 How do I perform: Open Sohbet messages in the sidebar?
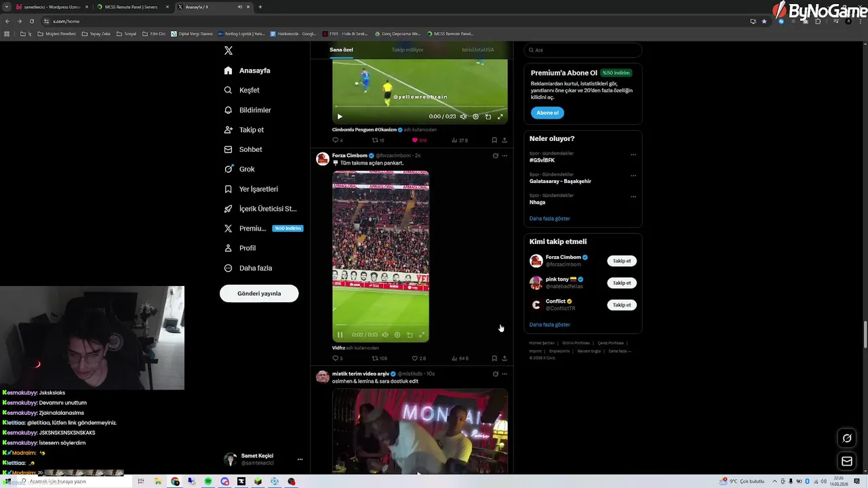tap(243, 149)
